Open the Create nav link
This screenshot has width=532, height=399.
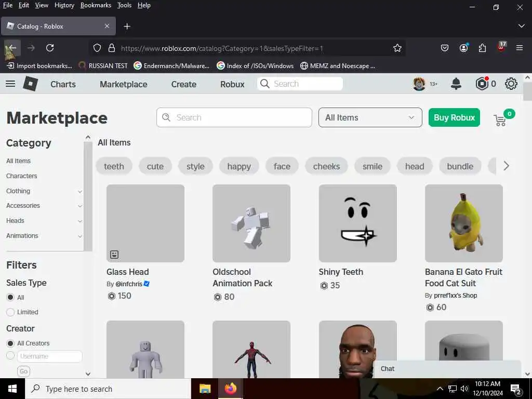pos(183,84)
